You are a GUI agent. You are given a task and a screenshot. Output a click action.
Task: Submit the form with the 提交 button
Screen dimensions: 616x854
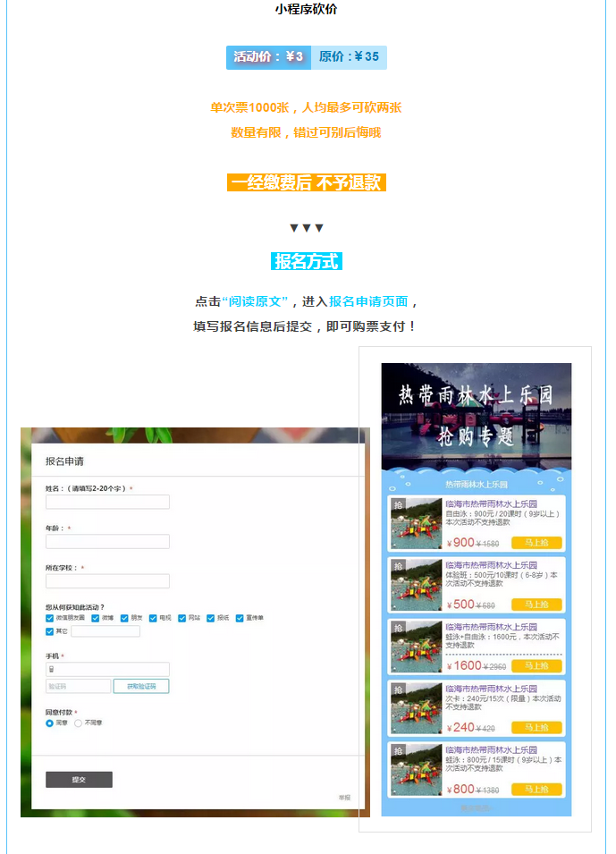(79, 780)
